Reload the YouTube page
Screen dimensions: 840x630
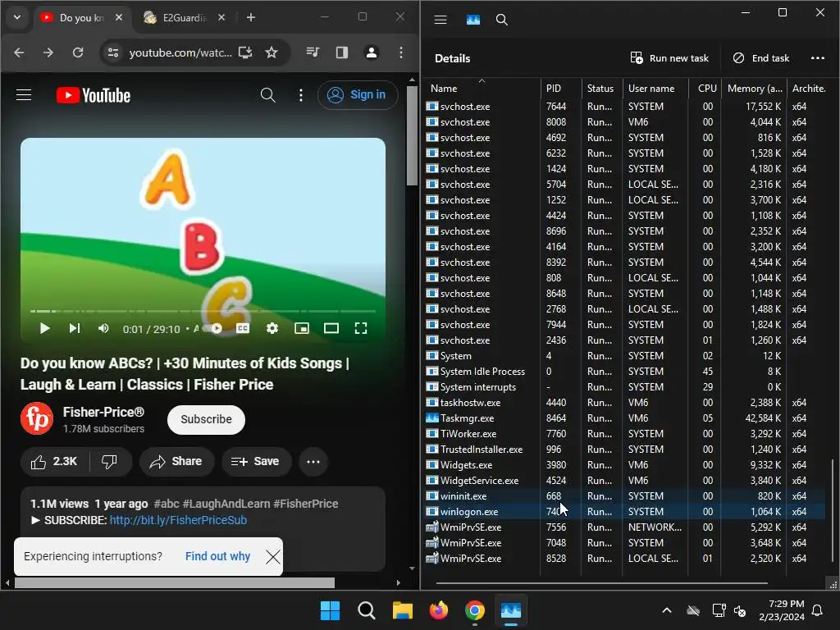[78, 52]
